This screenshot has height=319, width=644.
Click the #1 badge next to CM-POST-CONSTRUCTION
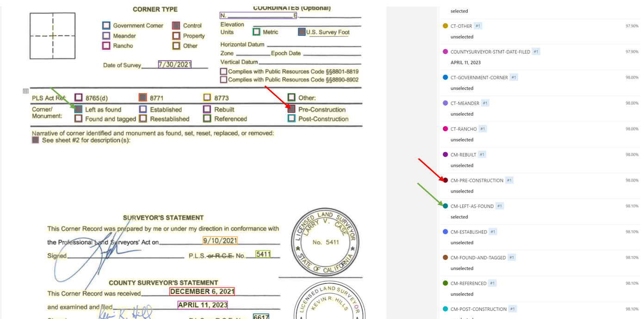pos(512,309)
